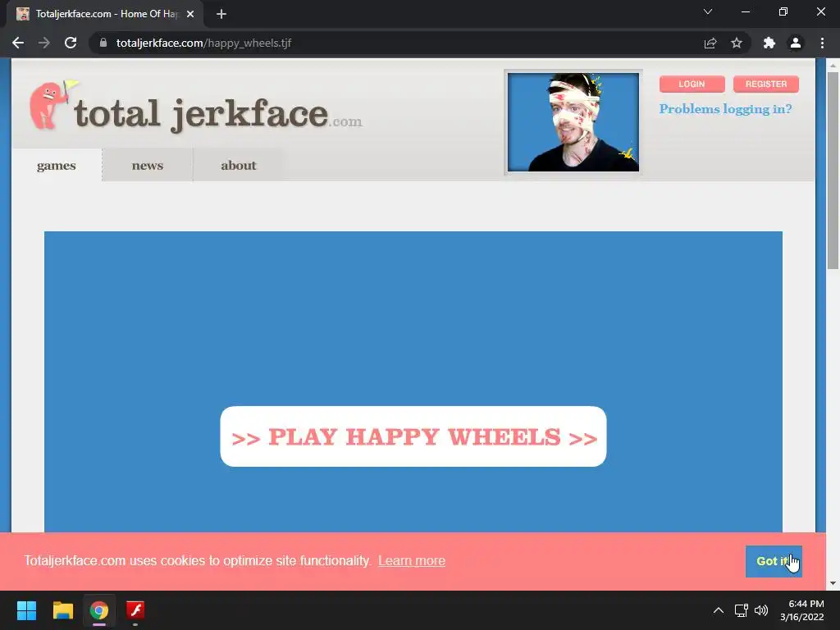Screen dimensions: 840x630
Task: Open the Learn more cookie link
Action: point(412,561)
